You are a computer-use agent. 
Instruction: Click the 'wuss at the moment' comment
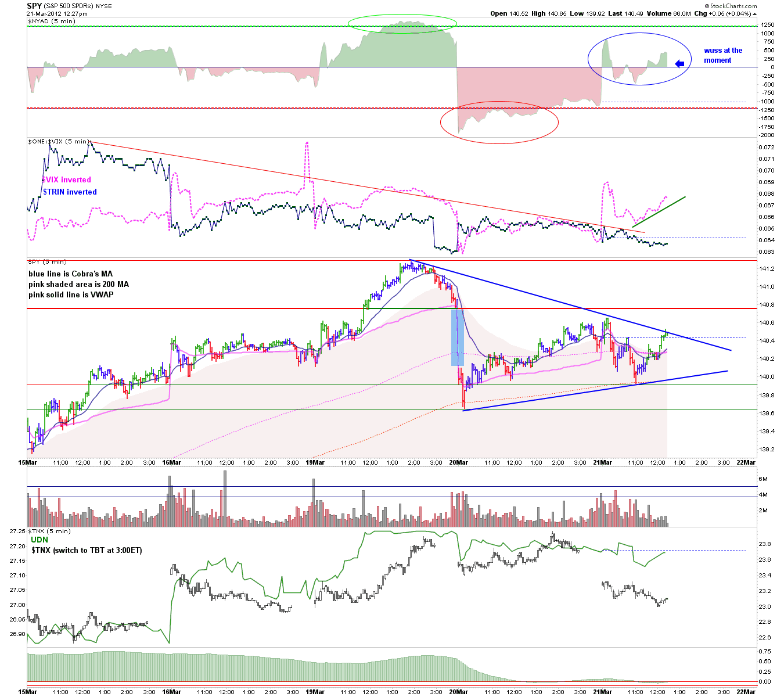[723, 56]
